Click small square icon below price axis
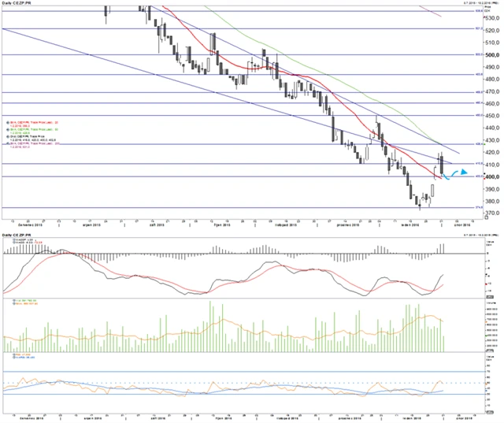Viewport: 504px width, 423px height. pyautogui.click(x=487, y=217)
